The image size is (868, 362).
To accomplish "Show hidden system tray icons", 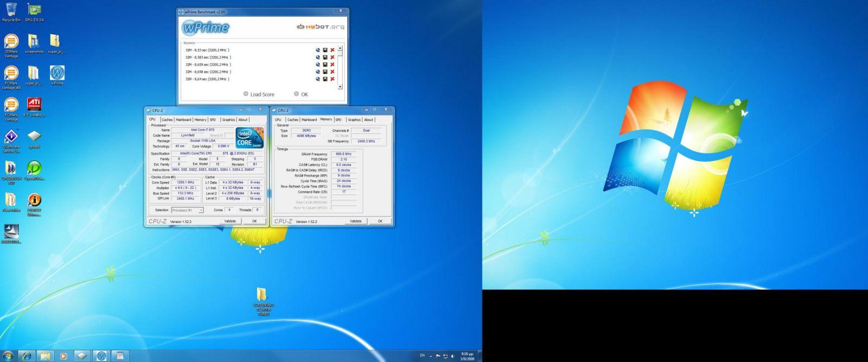I will click(431, 356).
